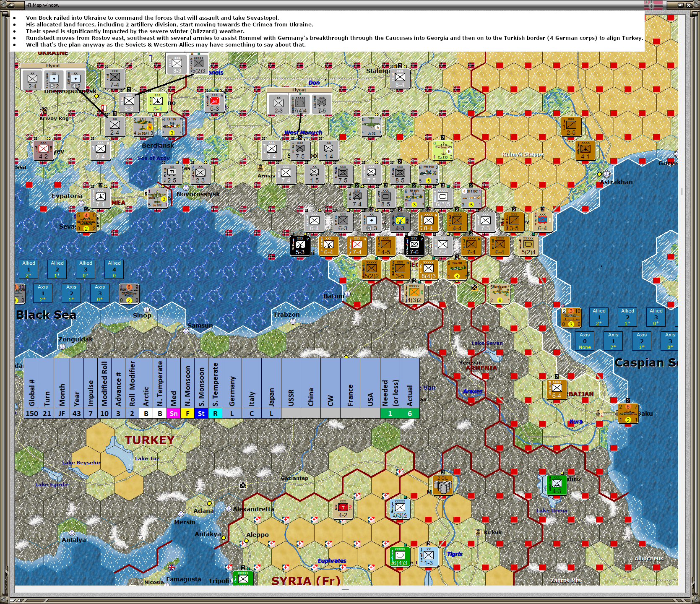Select the Wavell 5(2)4 HQ counter
700x604 pixels.
pyautogui.click(x=528, y=246)
